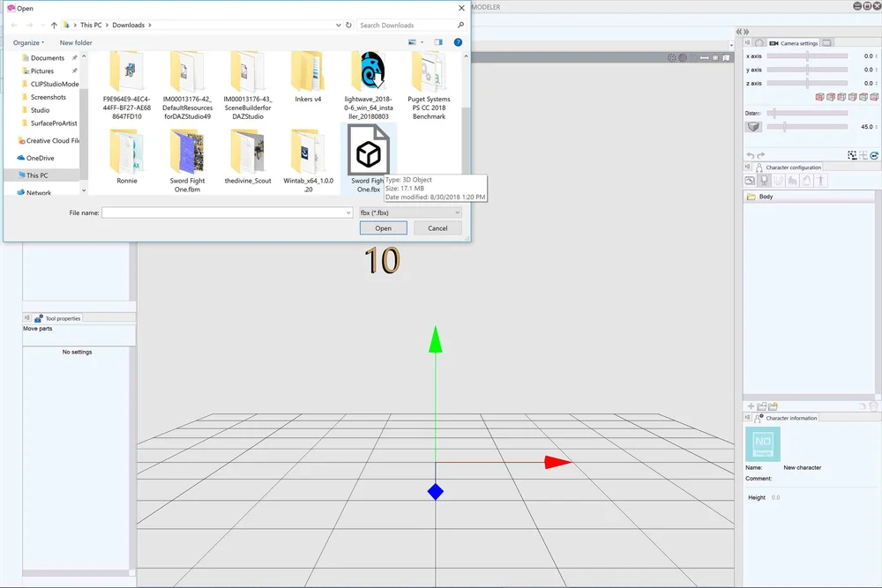Expand the address bar path history dropdown
Image resolution: width=882 pixels, height=588 pixels.
(x=338, y=26)
